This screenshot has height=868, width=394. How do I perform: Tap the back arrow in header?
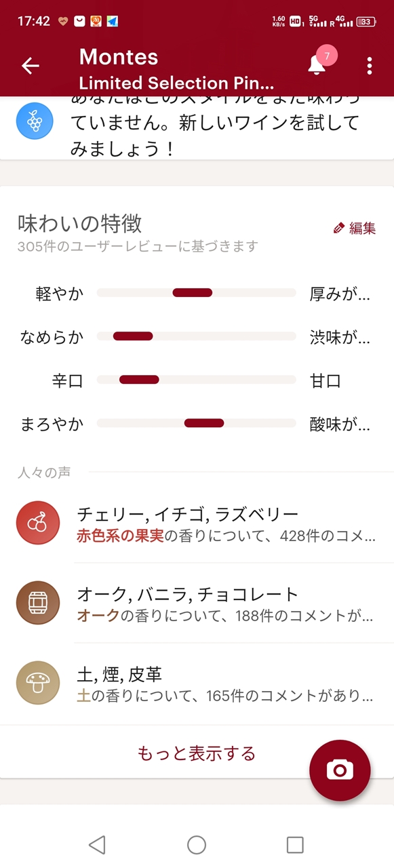pyautogui.click(x=31, y=65)
